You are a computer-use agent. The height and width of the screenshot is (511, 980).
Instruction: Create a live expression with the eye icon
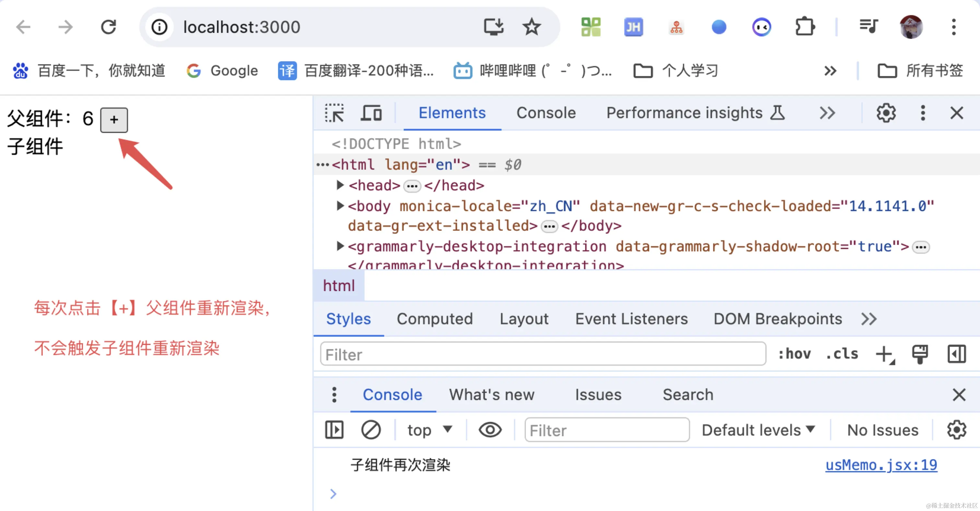[x=490, y=430]
